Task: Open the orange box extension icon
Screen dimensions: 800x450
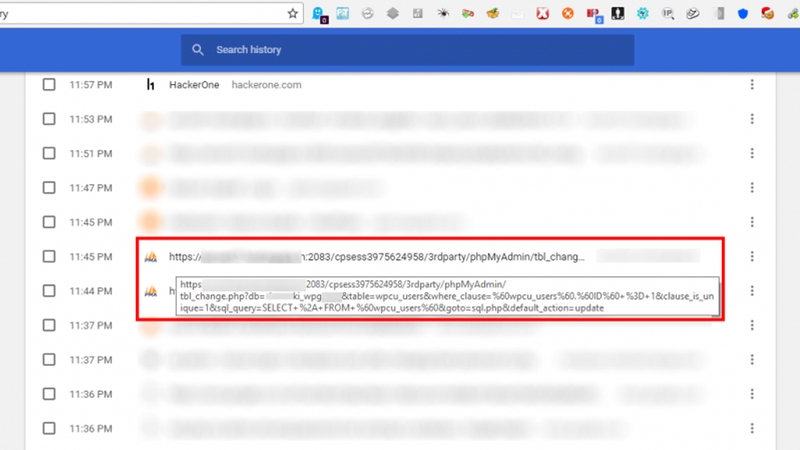Action: [x=493, y=13]
